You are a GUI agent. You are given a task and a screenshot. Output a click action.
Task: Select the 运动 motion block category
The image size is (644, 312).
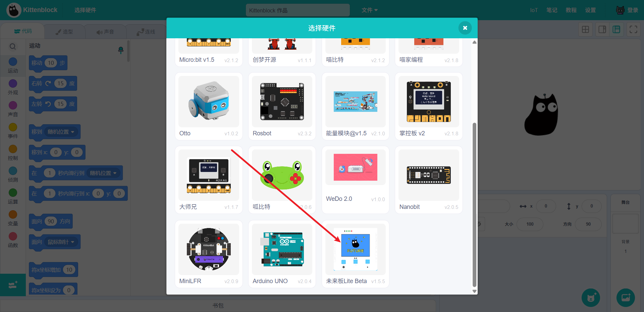[x=13, y=65]
